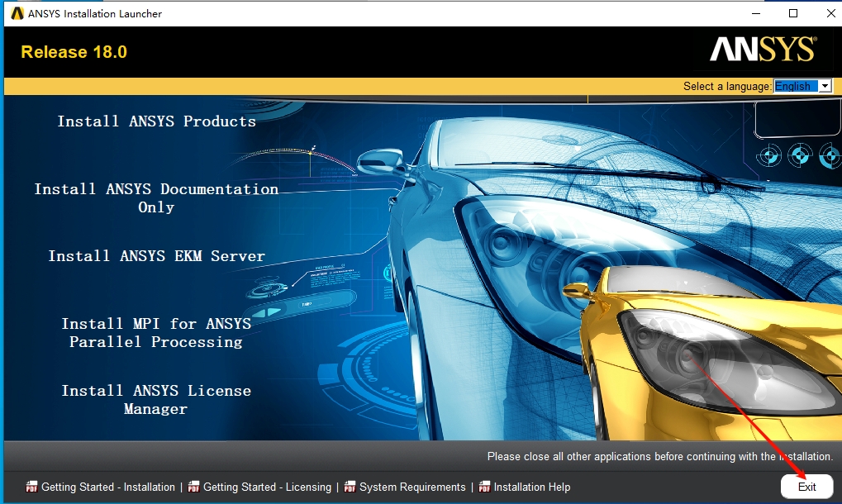Open the Installation Help document
This screenshot has height=504, width=842.
[x=532, y=487]
